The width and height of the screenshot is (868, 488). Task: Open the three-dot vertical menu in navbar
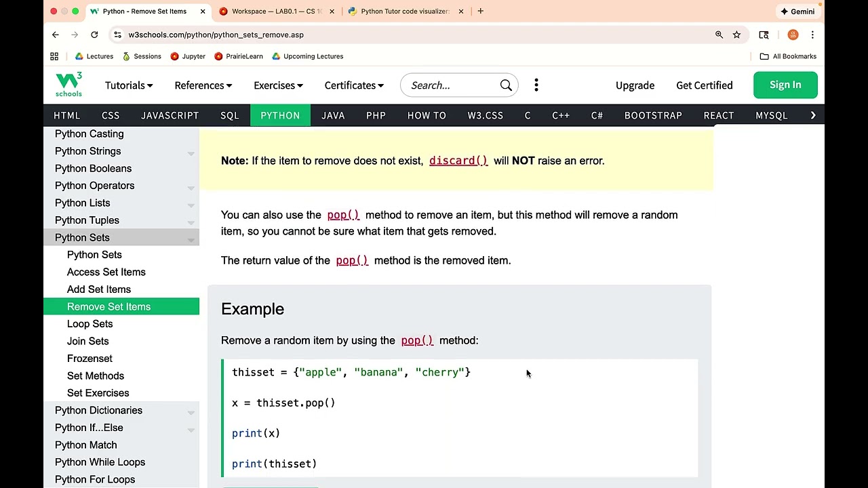[536, 85]
